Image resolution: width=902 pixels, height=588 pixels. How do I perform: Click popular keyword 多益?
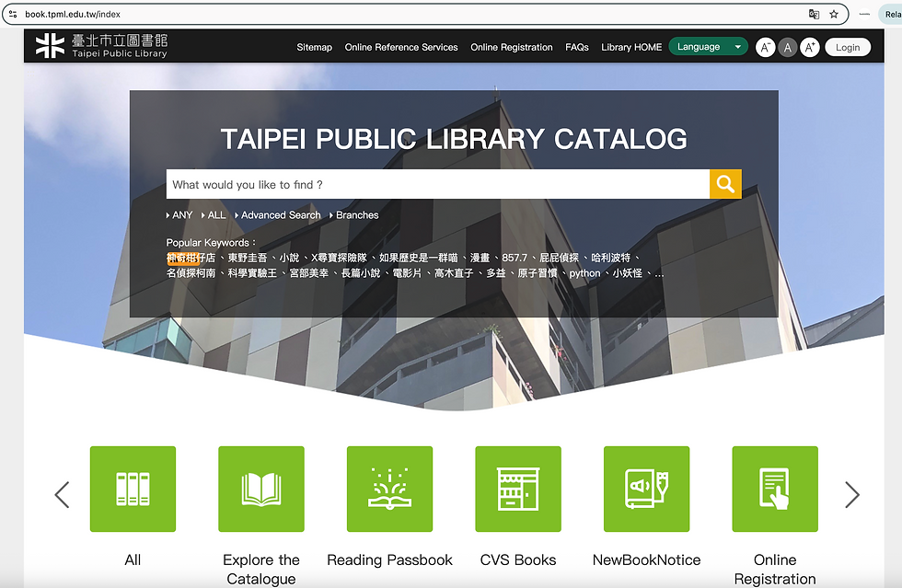pyautogui.click(x=496, y=273)
